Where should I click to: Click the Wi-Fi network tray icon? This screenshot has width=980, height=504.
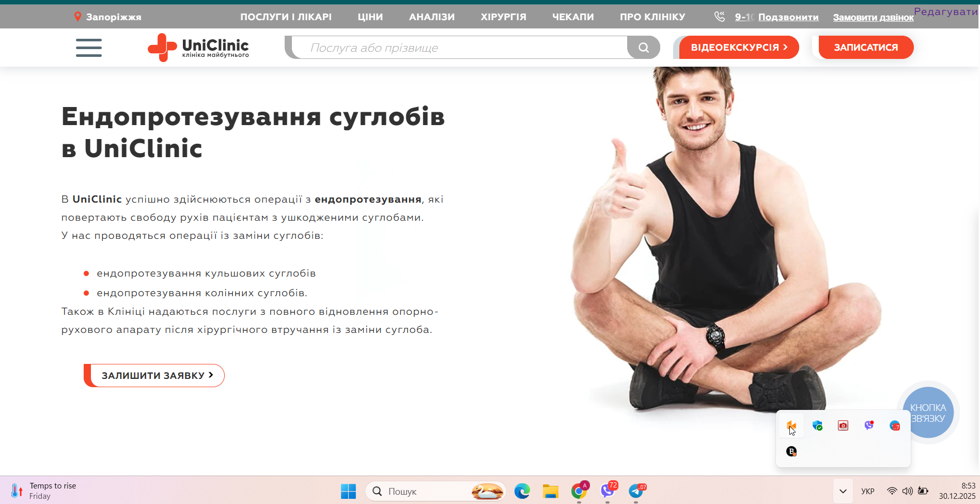(892, 491)
